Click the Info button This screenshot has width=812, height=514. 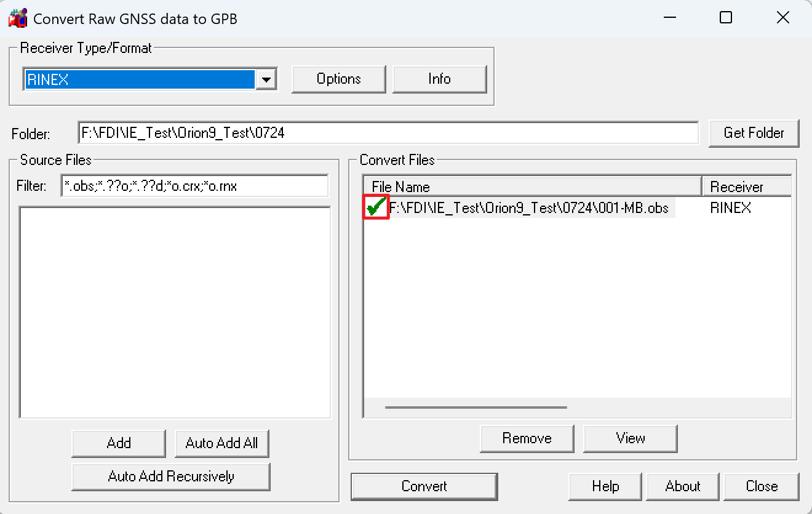click(x=440, y=79)
